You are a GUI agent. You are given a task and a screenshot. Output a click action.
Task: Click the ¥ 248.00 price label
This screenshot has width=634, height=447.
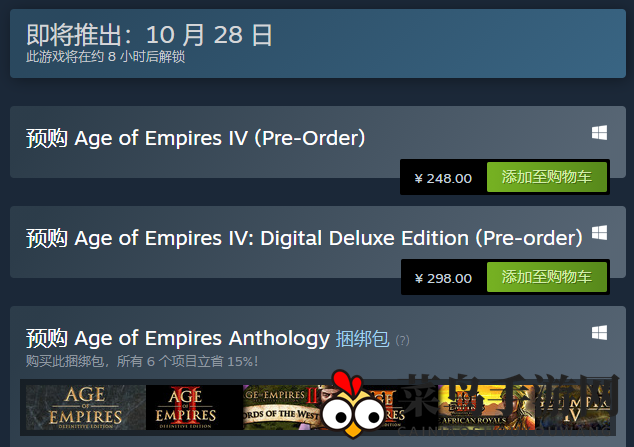click(442, 178)
